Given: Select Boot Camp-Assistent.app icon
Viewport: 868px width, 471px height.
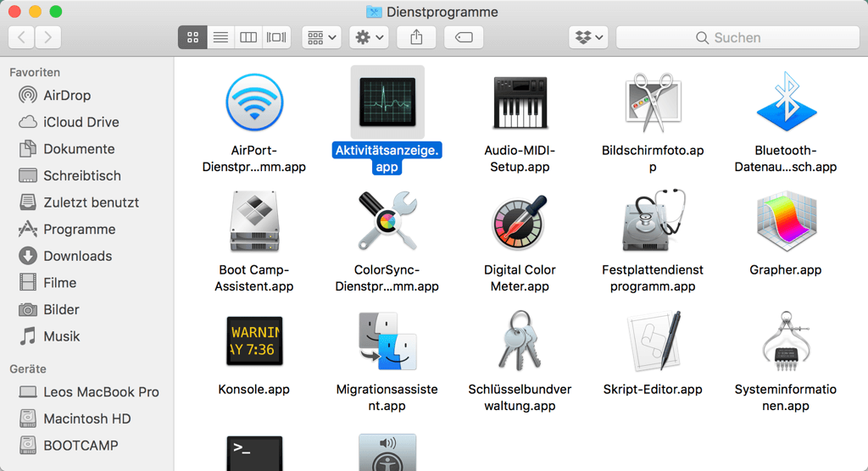Looking at the screenshot, I should (254, 221).
